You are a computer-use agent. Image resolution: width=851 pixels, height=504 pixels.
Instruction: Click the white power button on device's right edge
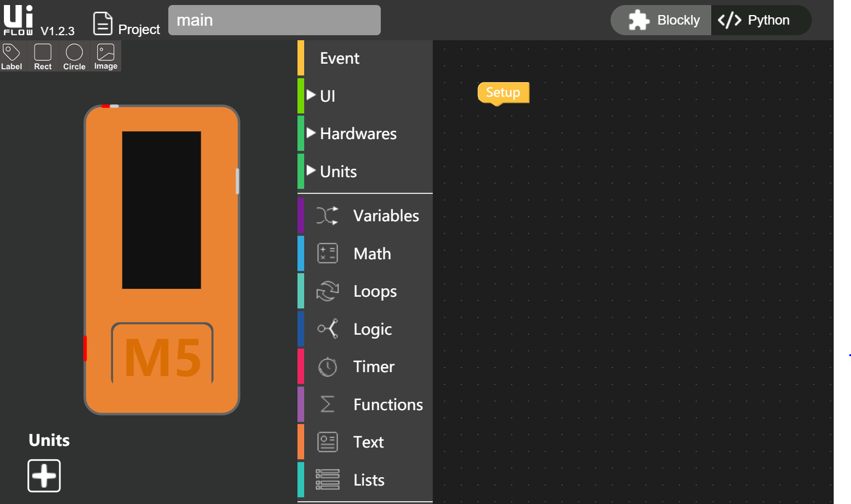238,181
